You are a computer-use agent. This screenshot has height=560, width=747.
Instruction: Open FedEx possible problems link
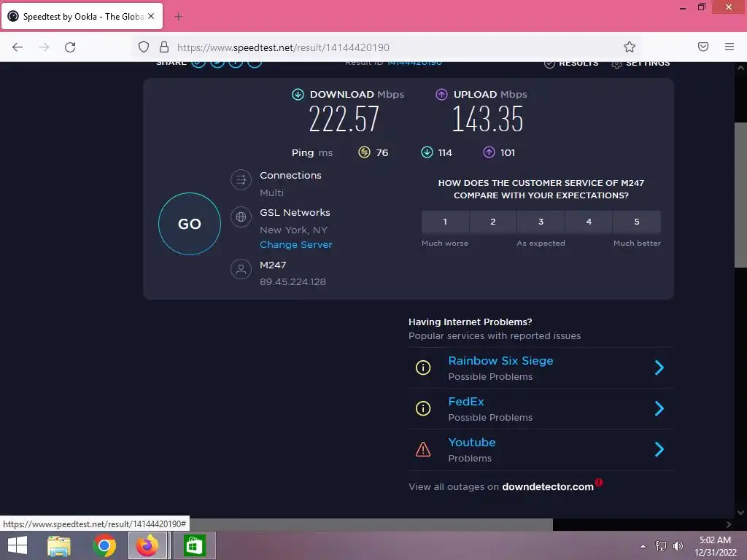coord(466,402)
